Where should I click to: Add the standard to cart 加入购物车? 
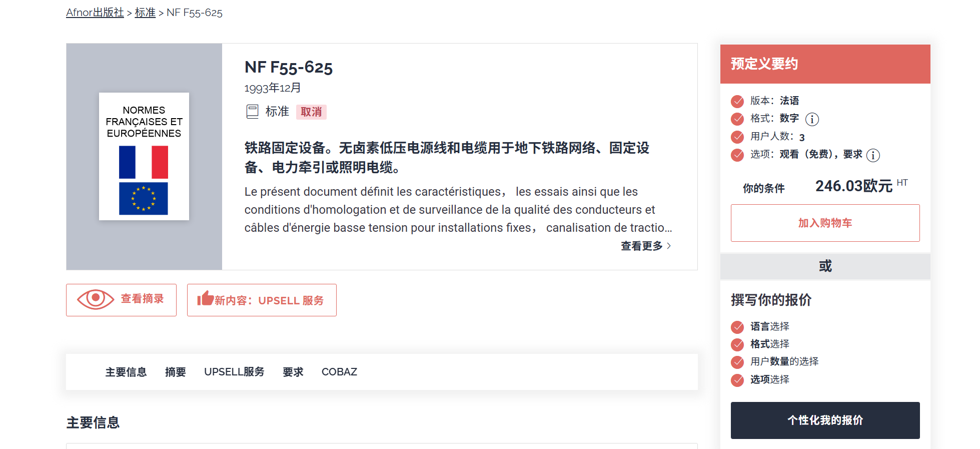[x=825, y=223]
